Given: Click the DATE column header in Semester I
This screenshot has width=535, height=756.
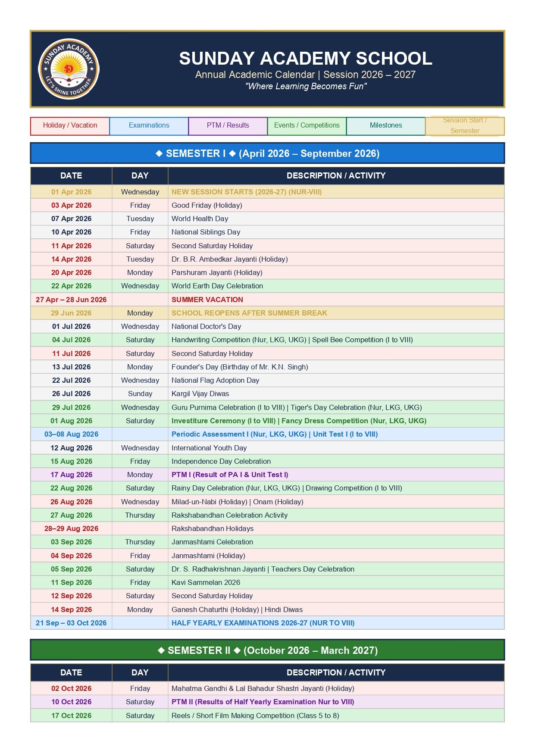Looking at the screenshot, I should tap(71, 176).
